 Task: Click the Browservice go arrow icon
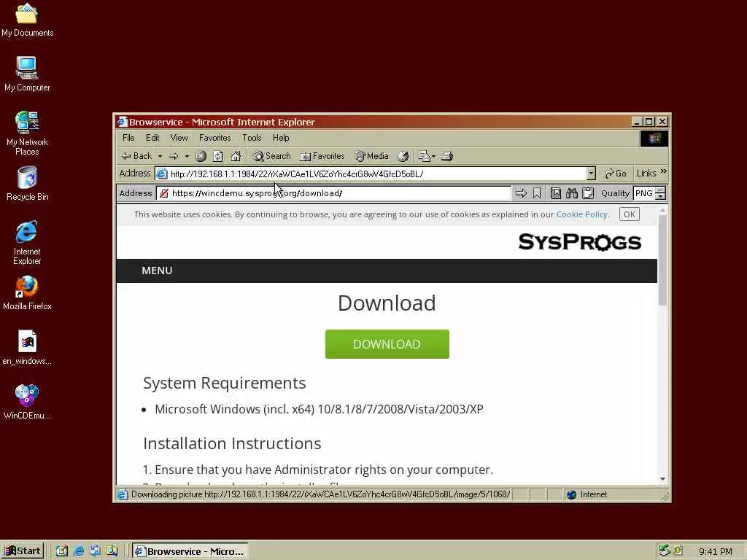click(521, 192)
